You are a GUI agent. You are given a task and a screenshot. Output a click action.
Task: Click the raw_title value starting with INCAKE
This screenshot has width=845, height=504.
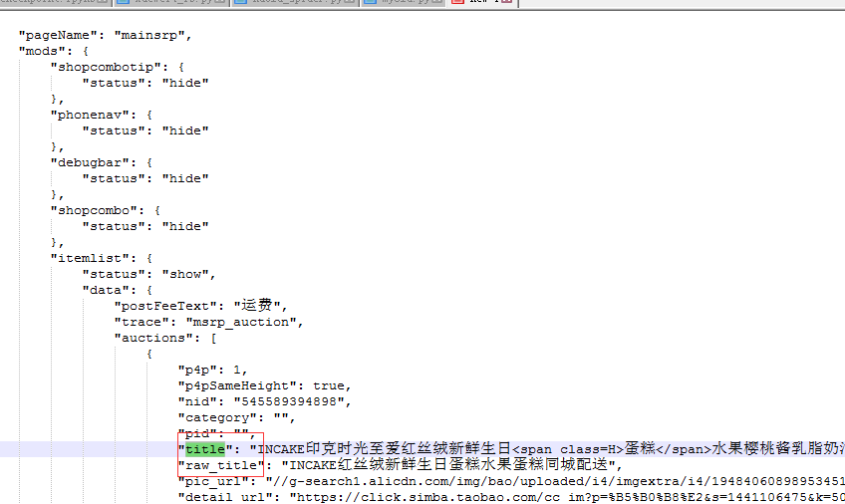(448, 465)
